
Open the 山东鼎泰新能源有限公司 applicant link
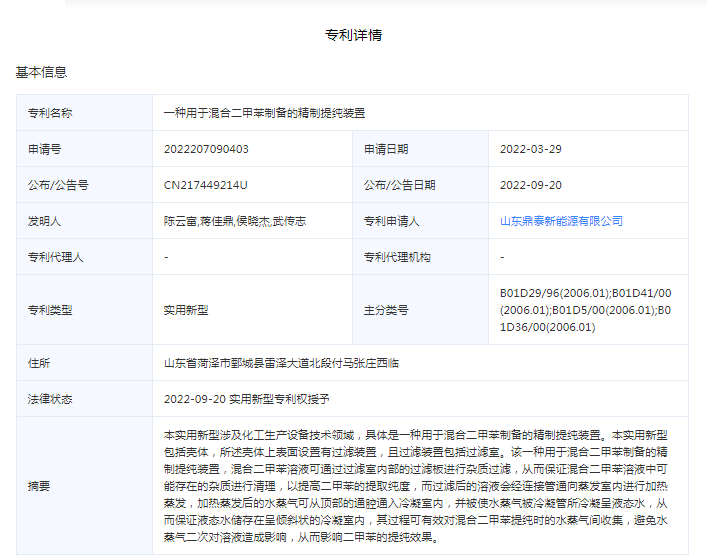coord(561,221)
